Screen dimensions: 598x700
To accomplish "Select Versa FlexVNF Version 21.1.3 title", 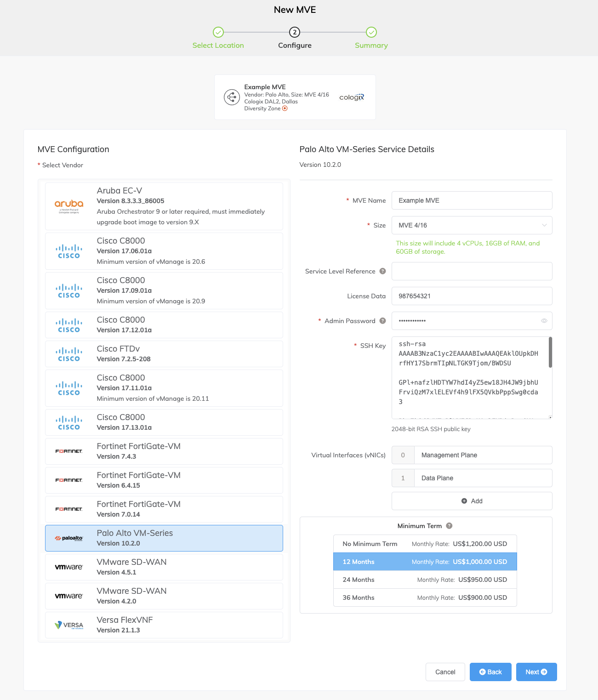I will click(x=125, y=620).
